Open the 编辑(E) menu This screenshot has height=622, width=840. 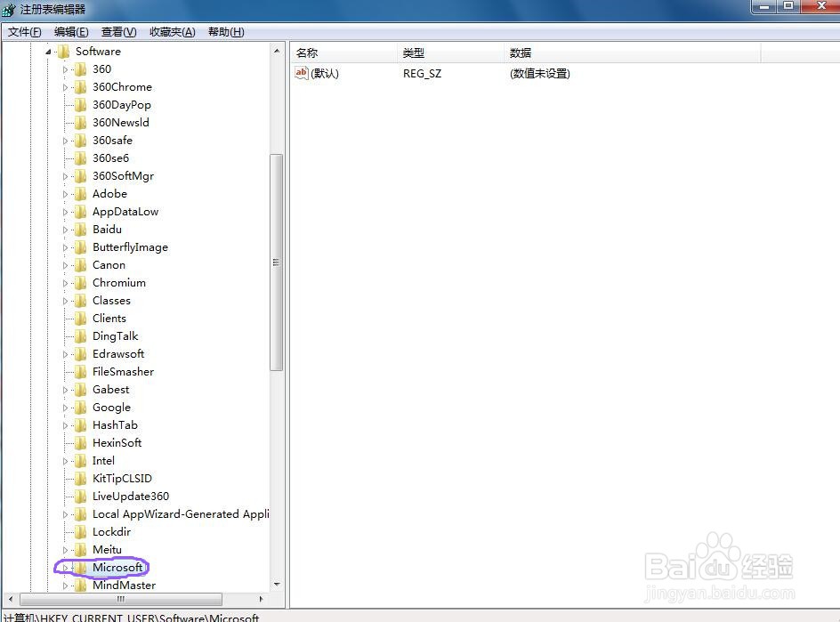pyautogui.click(x=71, y=32)
